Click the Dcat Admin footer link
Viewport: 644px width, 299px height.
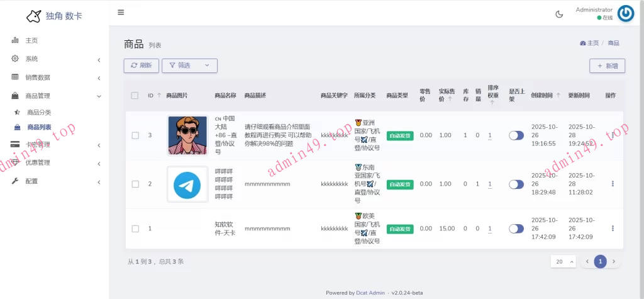coord(372,293)
